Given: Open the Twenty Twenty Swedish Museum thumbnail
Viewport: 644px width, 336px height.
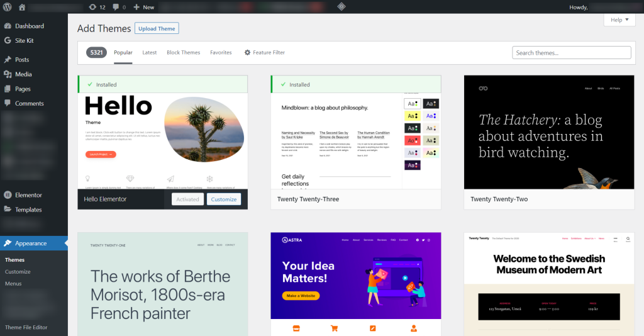Looking at the screenshot, I should click(x=549, y=284).
